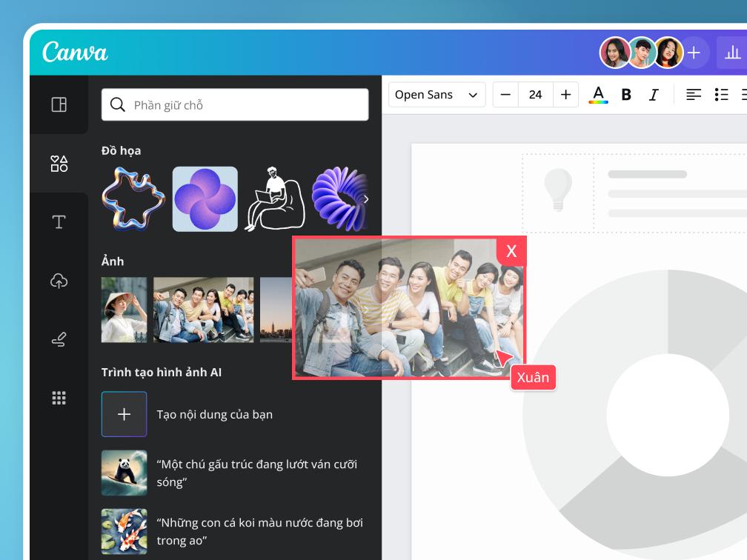Click the 'Tạo nội dung của bạn' plus button

(x=124, y=414)
